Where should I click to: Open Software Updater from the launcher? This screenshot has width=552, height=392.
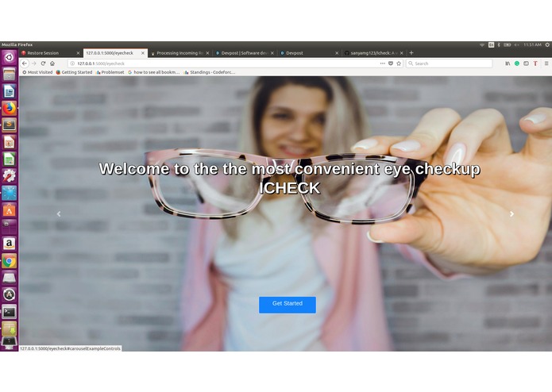point(9,294)
